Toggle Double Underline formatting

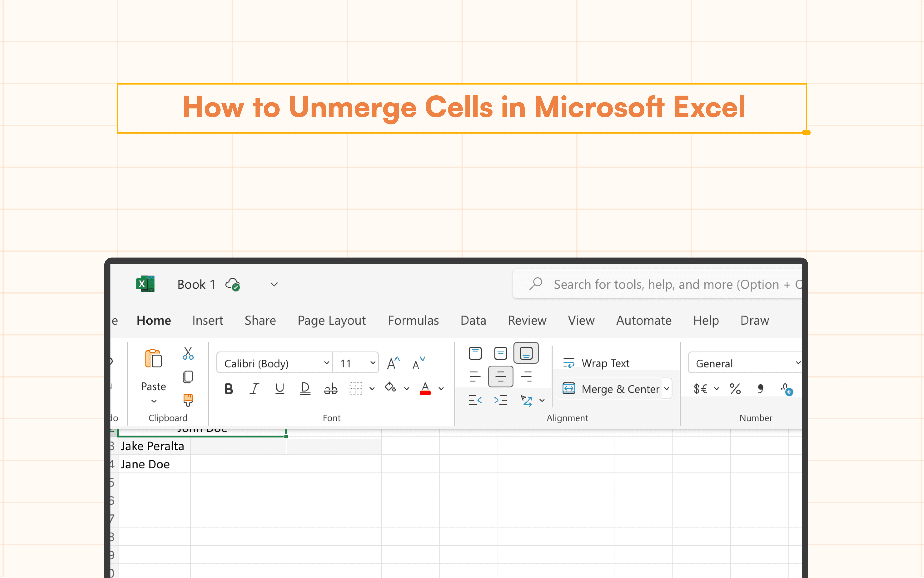click(305, 389)
